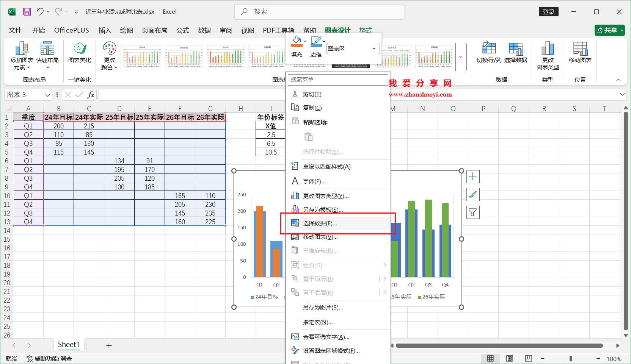Open the Insert (插入) ribbon tab
Viewport: 631px width, 364px height.
[105, 30]
